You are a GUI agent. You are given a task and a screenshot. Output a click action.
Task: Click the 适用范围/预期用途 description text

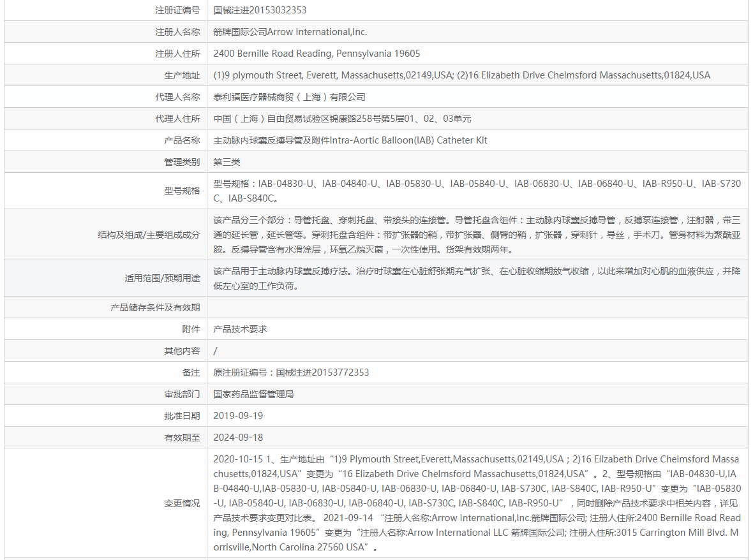pos(477,278)
